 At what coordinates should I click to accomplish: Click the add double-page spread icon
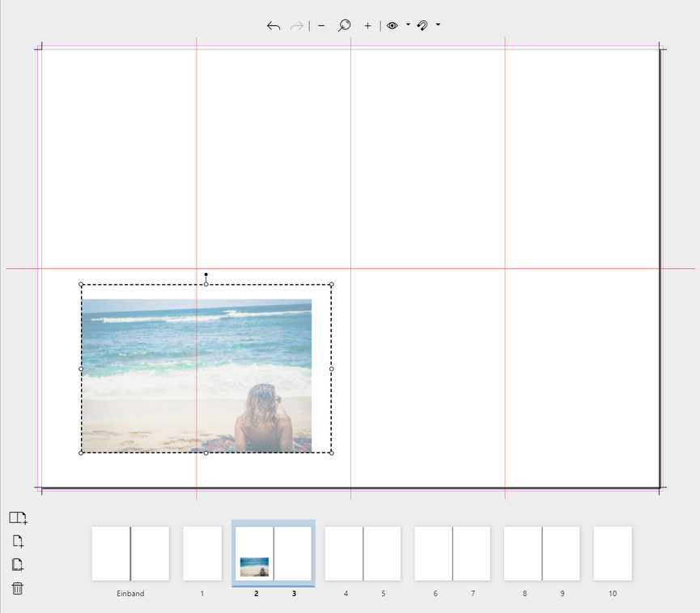[x=18, y=518]
